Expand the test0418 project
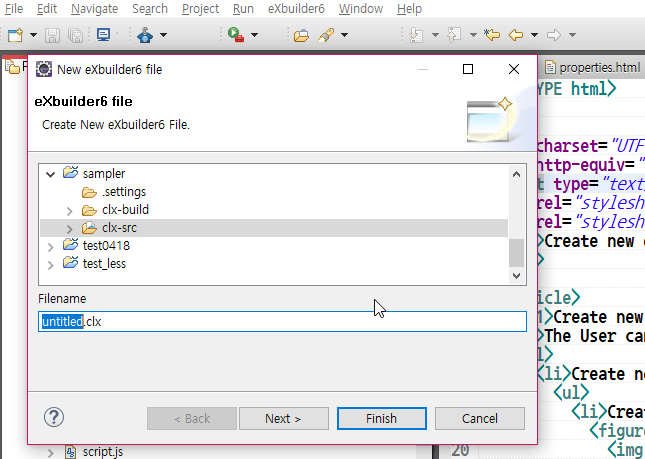 pyautogui.click(x=51, y=246)
